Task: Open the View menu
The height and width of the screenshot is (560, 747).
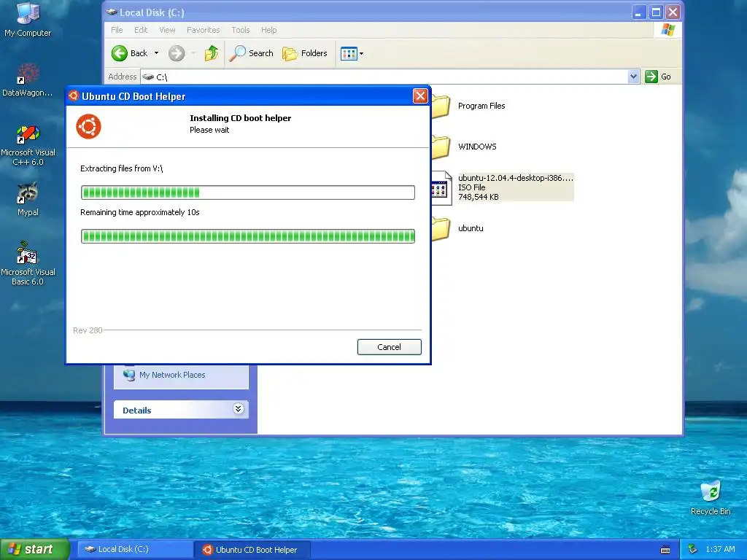Action: pos(167,30)
